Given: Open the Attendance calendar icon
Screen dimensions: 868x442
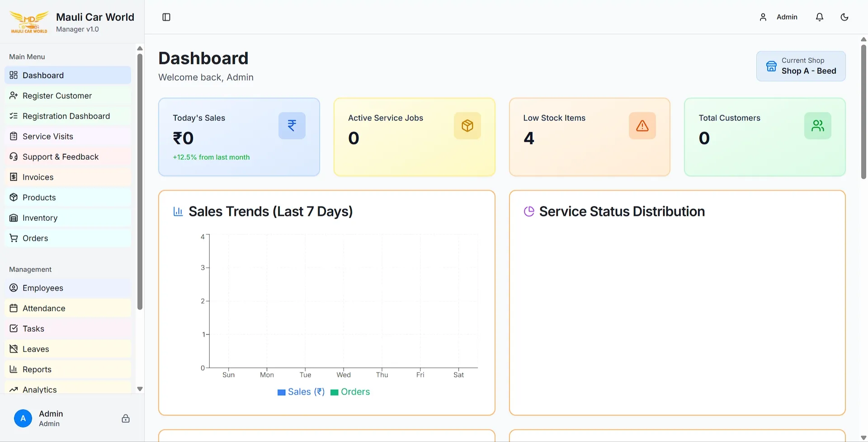Looking at the screenshot, I should click(13, 308).
